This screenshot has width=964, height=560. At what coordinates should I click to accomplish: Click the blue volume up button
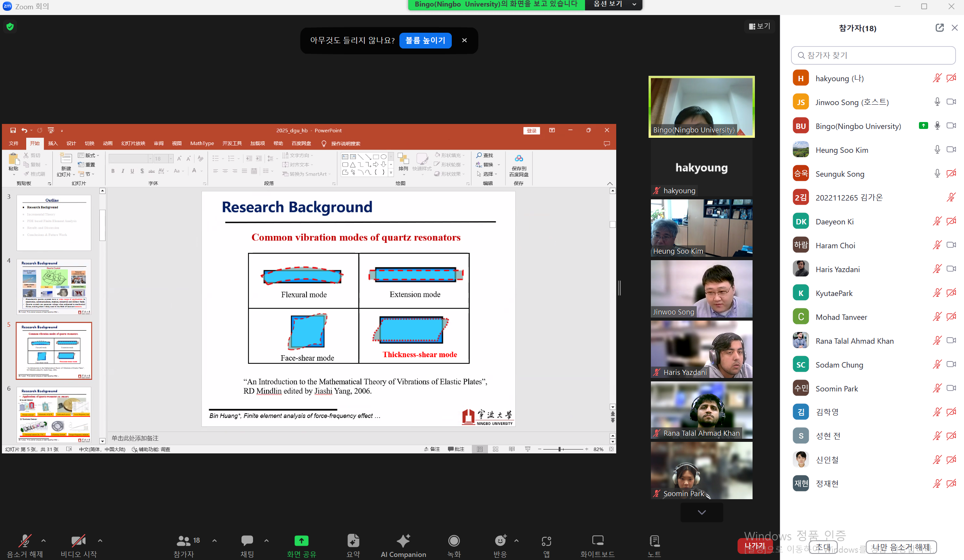pos(425,40)
